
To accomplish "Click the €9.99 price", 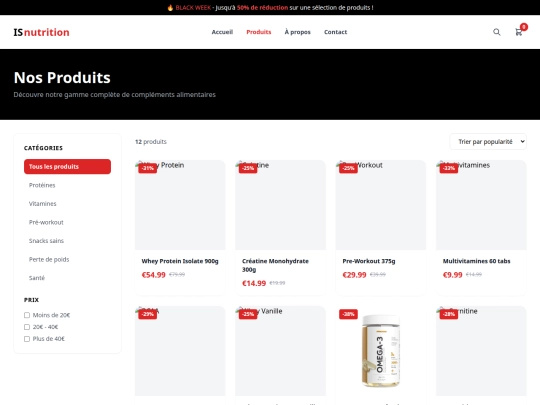I will 453,275.
